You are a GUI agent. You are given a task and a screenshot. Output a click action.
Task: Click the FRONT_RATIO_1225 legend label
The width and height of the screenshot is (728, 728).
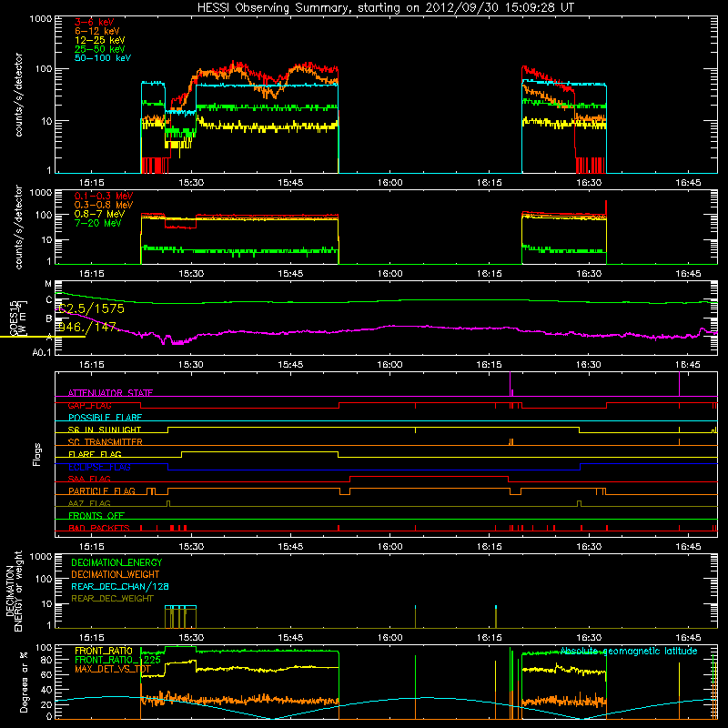pyautogui.click(x=117, y=660)
